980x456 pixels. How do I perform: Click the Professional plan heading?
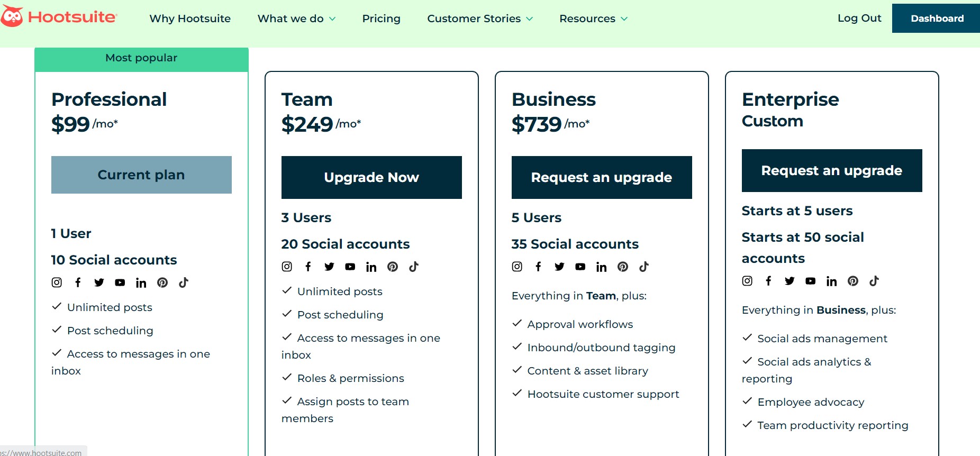coord(109,99)
